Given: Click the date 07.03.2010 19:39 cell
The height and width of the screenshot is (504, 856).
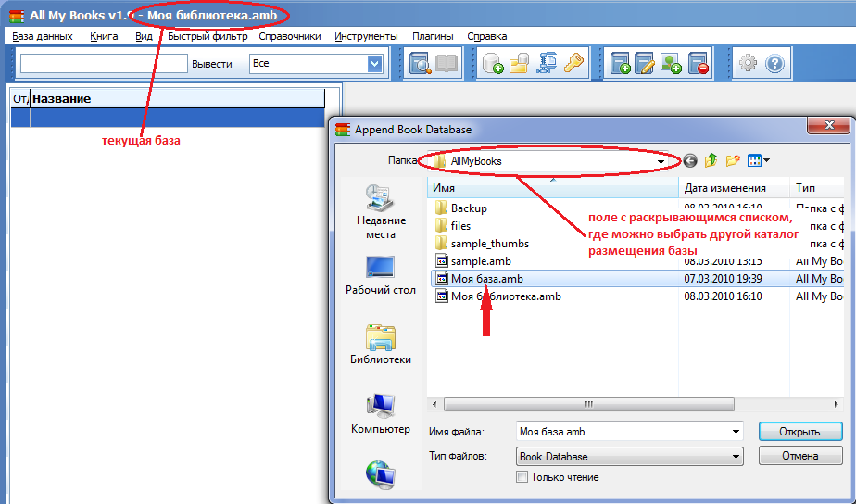Looking at the screenshot, I should click(723, 279).
